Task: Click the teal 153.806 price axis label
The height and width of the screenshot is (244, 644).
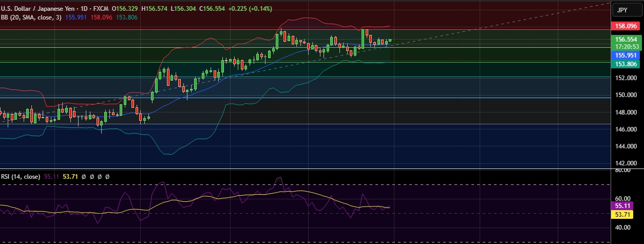Action: pos(627,63)
